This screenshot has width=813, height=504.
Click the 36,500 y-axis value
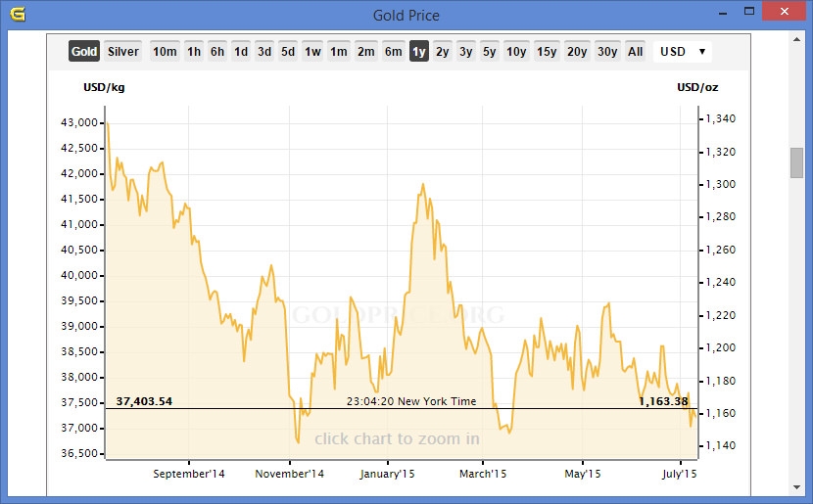point(79,454)
